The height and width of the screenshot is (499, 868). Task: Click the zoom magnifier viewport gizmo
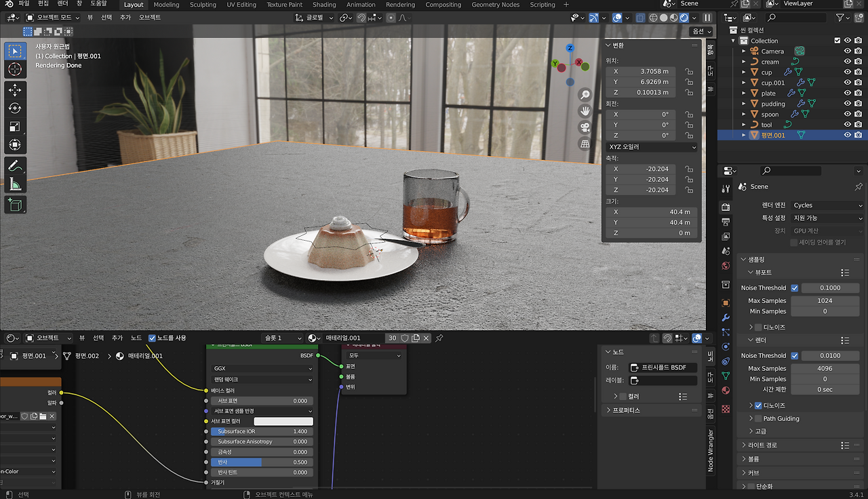coord(585,95)
